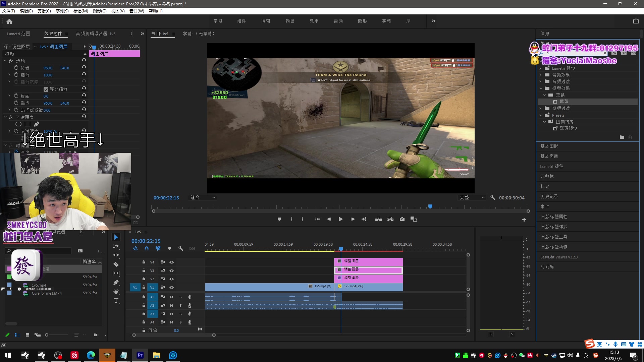Click the Home icon
This screenshot has height=362, width=644.
point(9,21)
